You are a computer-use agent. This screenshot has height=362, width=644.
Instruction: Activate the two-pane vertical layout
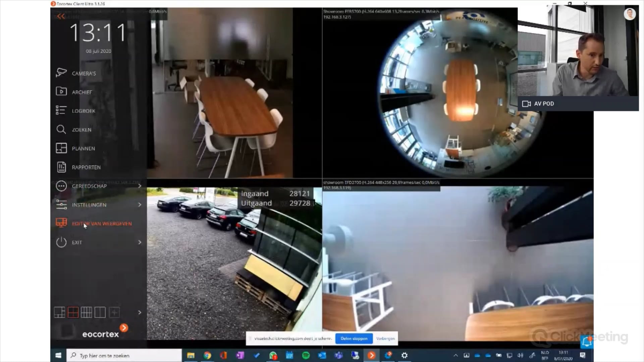(x=100, y=312)
